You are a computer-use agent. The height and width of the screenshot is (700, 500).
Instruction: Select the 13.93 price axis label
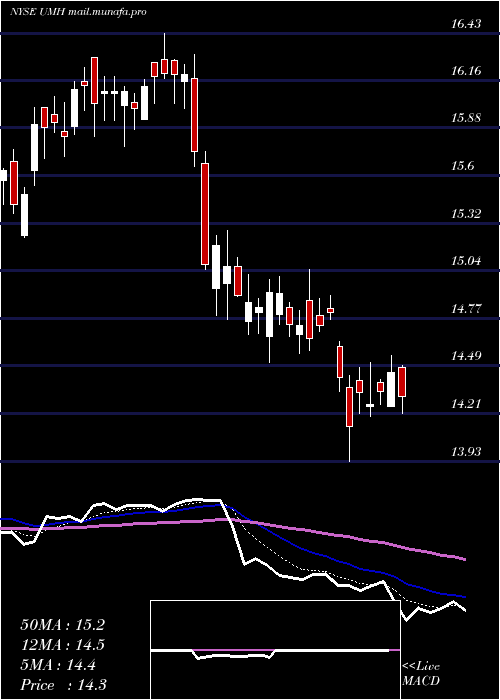(466, 452)
